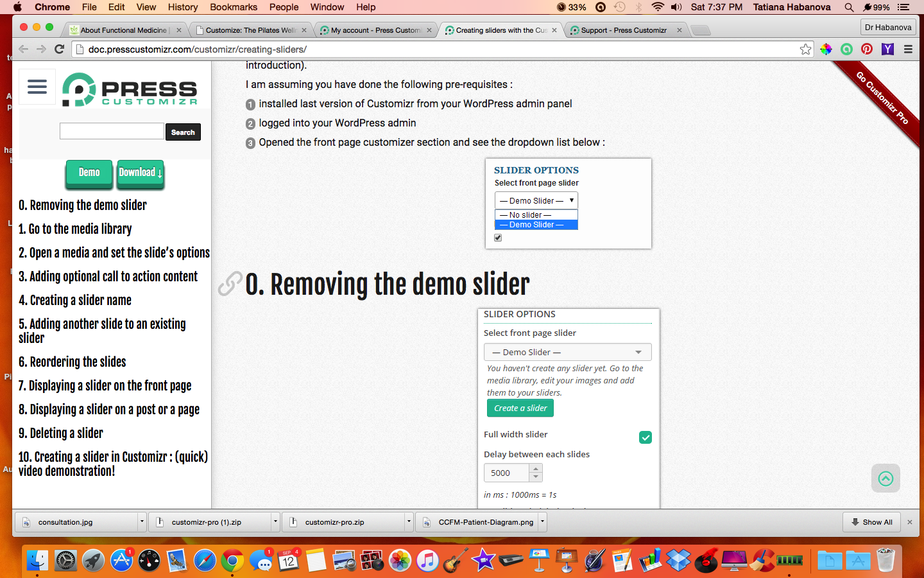Click the scroll-to-top arrow icon
924x578 pixels.
pos(886,478)
